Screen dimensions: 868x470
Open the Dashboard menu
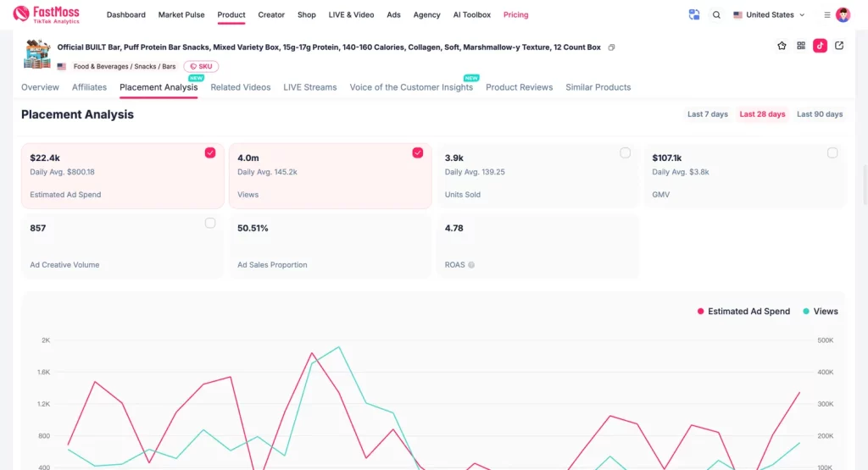tap(126, 15)
